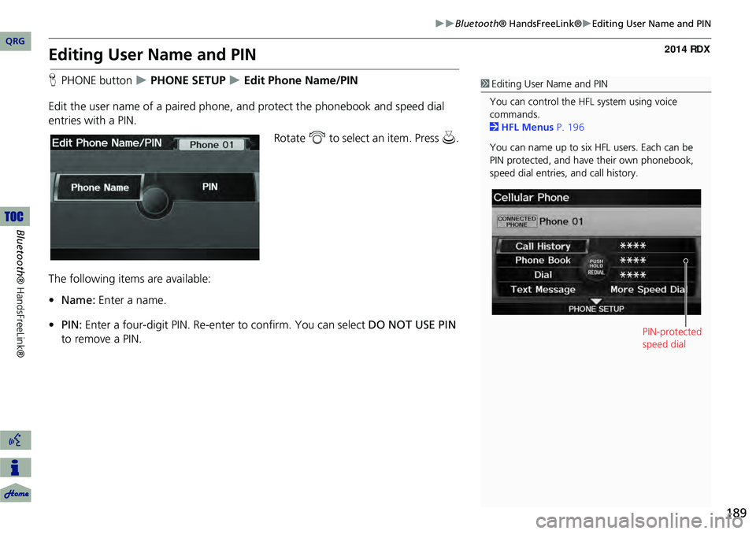The width and height of the screenshot is (756, 534).
Task: Click the 'PHONE button' text in the path
Action: [x=96, y=80]
